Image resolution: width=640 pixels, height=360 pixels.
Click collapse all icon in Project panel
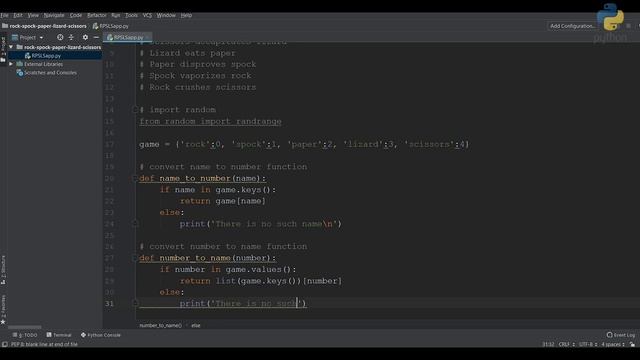[71, 37]
